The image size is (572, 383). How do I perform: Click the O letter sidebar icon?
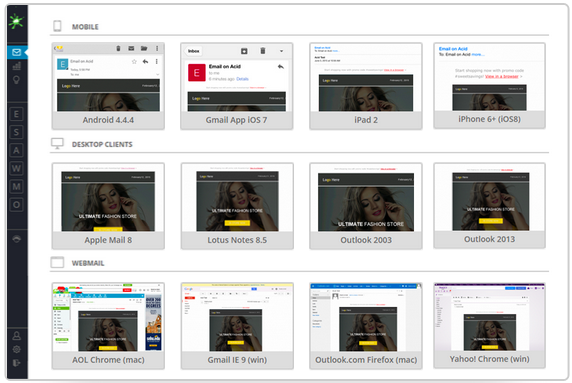point(16,205)
